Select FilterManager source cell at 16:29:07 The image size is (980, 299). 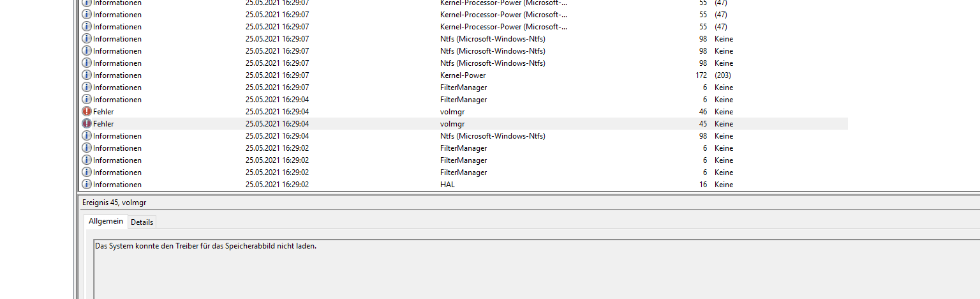tap(463, 88)
